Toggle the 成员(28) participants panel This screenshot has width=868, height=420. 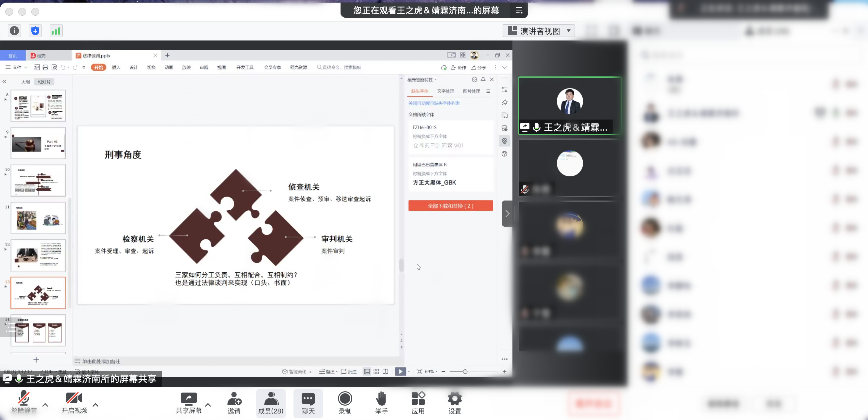pyautogui.click(x=271, y=403)
